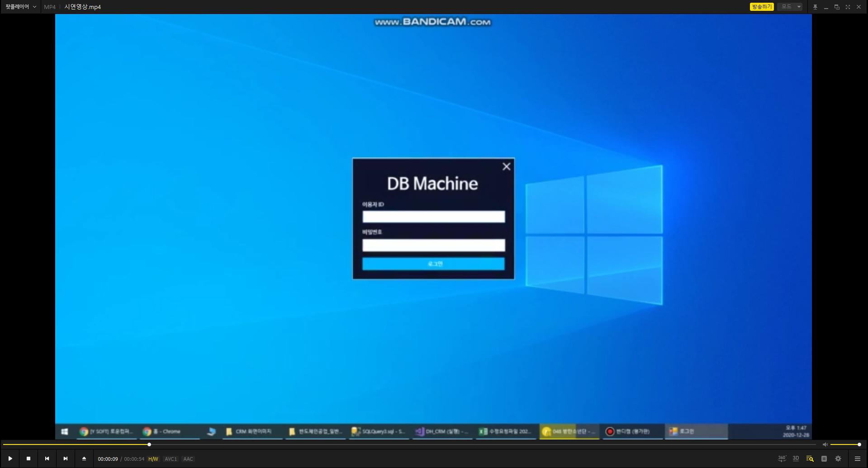Open the playlist search panel icon
The width and height of the screenshot is (868, 468).
click(810, 459)
